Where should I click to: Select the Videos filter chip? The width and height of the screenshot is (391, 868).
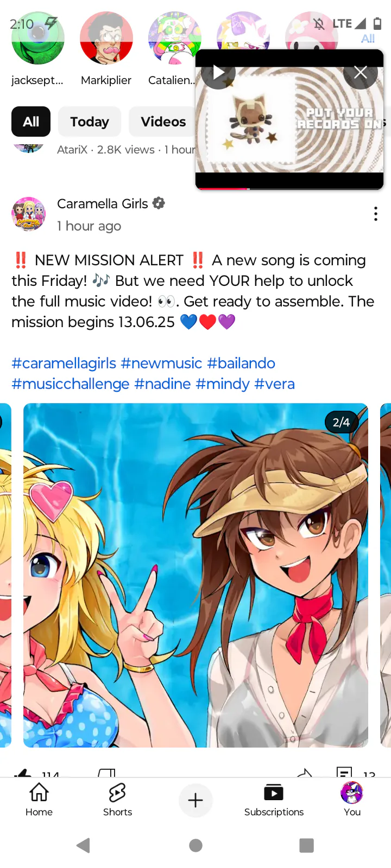[163, 122]
